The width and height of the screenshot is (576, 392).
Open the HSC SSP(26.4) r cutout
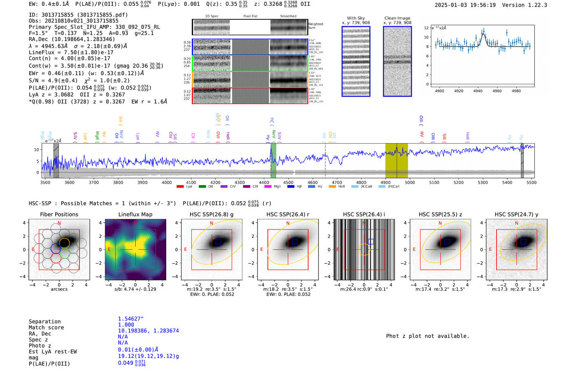point(288,250)
